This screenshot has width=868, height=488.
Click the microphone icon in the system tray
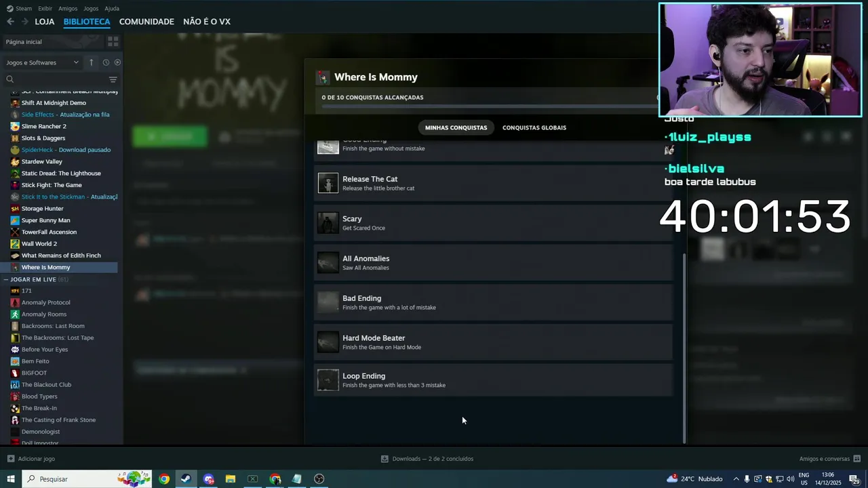coord(747,479)
